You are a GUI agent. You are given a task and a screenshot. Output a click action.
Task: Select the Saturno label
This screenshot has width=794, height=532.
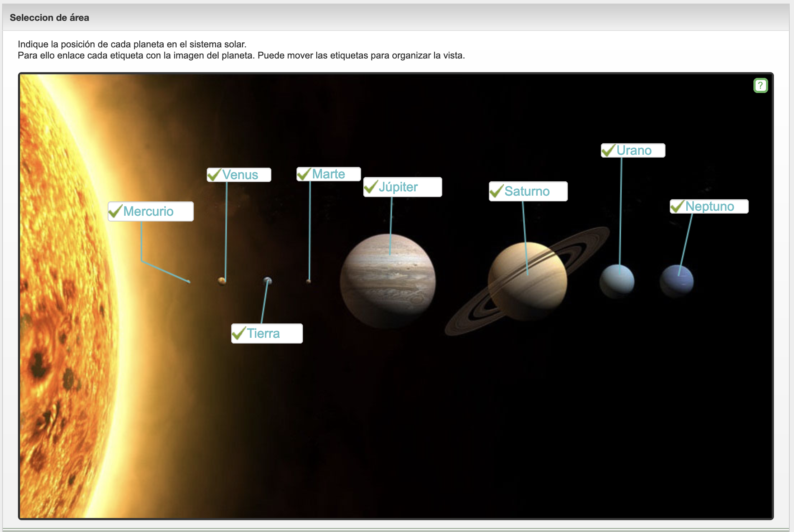[x=528, y=191]
